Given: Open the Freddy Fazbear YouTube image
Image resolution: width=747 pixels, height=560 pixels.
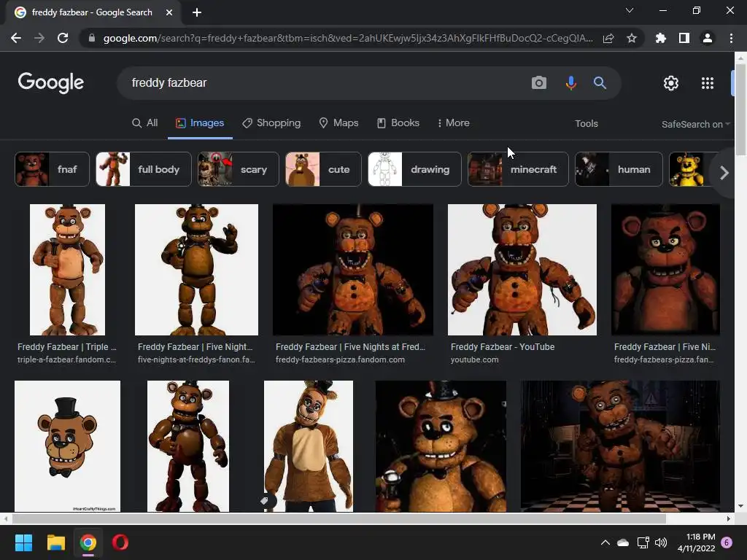Looking at the screenshot, I should (x=522, y=270).
